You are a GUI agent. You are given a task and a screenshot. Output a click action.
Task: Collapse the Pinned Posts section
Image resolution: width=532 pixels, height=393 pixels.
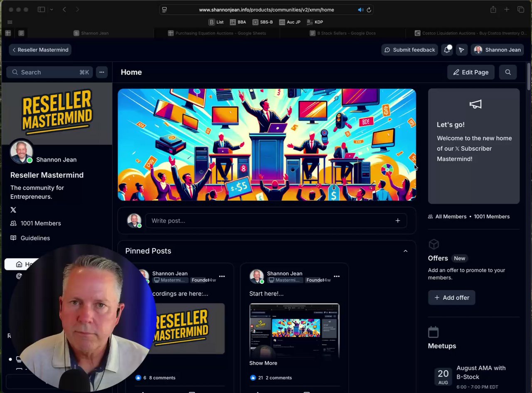pyautogui.click(x=406, y=251)
